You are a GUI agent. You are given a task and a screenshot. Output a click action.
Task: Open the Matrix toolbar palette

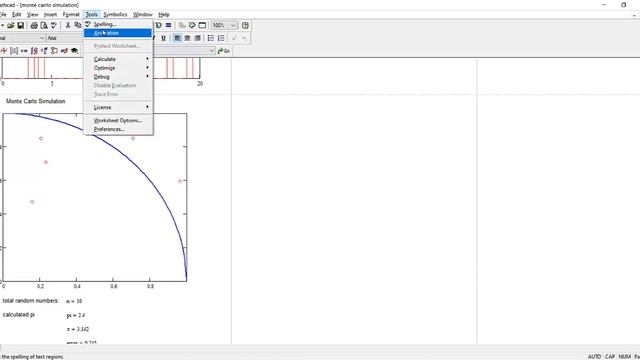pyautogui.click(x=14, y=51)
